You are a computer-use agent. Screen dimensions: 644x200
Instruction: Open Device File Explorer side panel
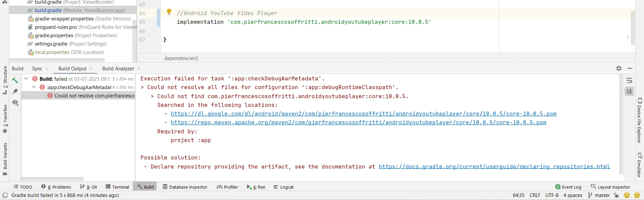tap(639, 121)
